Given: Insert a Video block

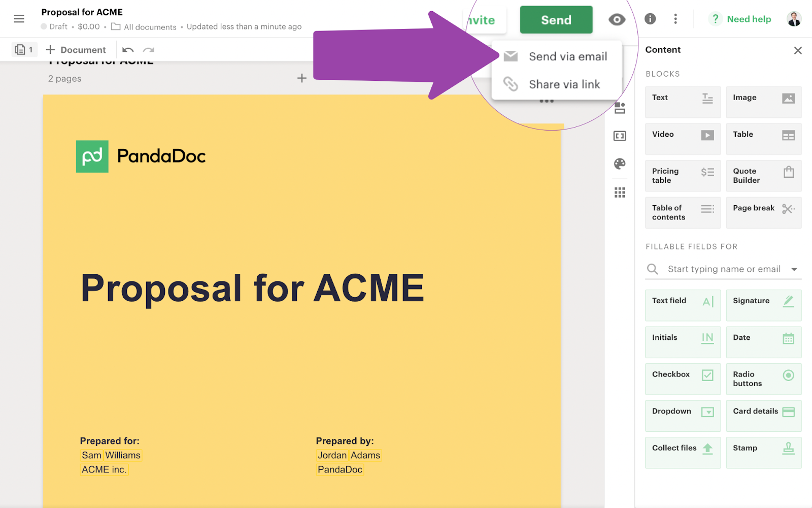Looking at the screenshot, I should 683,139.
